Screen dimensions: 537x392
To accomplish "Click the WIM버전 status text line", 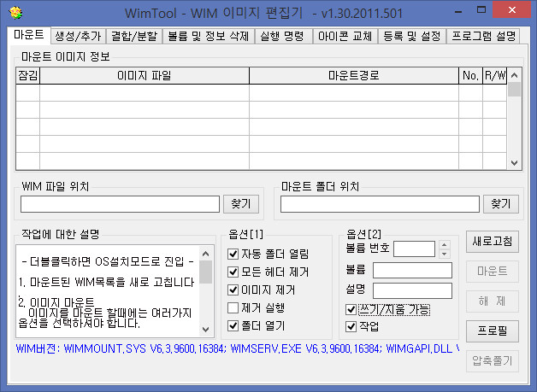I will (x=238, y=349).
